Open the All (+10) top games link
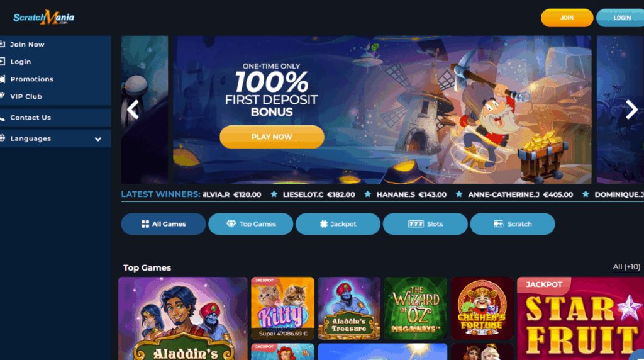Screen dimensions: 644x360 [626, 267]
